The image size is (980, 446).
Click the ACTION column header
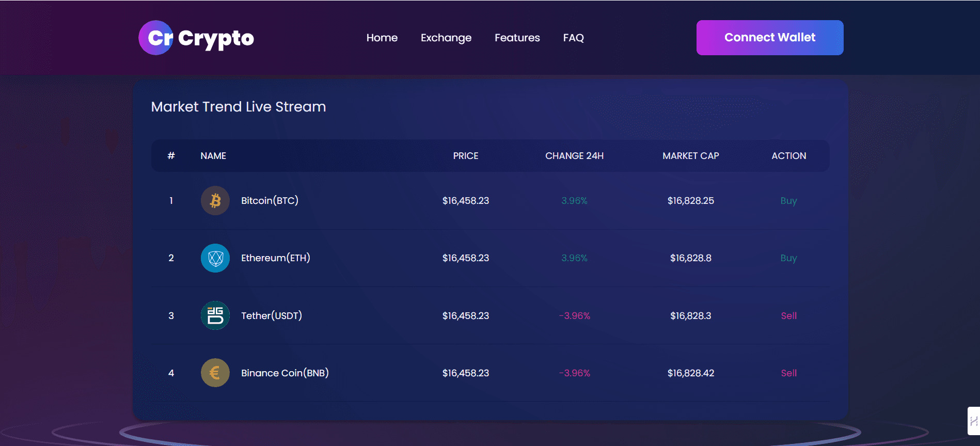(x=789, y=156)
